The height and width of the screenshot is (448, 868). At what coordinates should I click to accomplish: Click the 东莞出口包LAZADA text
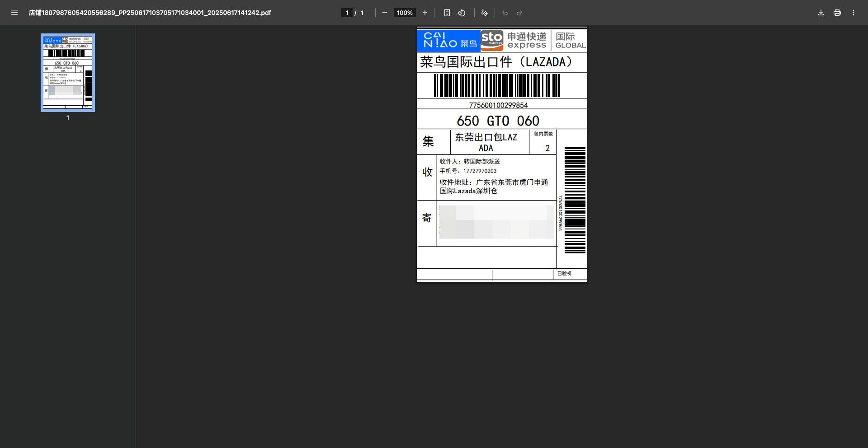pos(486,142)
